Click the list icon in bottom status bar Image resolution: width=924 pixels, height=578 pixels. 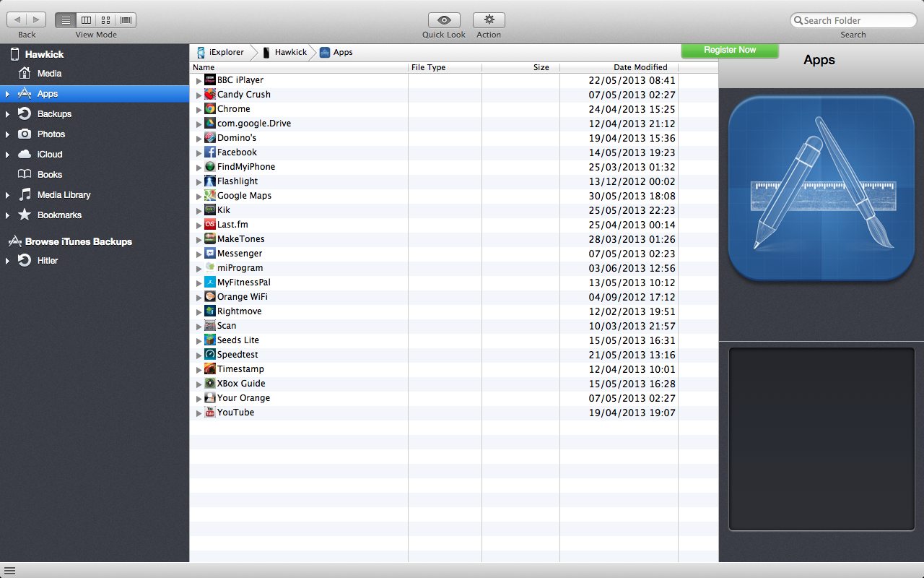click(x=9, y=571)
